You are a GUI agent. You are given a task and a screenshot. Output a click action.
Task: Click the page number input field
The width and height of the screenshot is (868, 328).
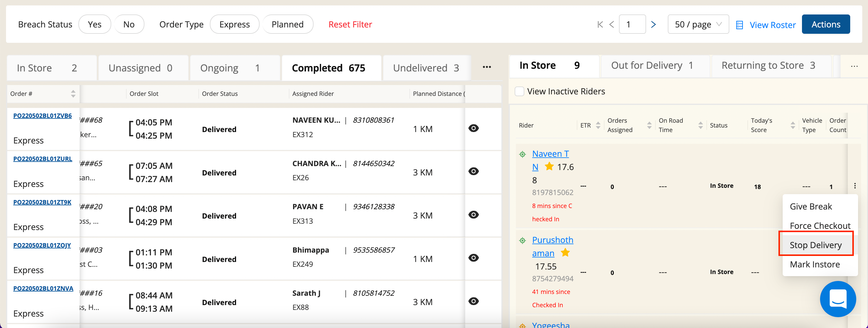tap(632, 24)
